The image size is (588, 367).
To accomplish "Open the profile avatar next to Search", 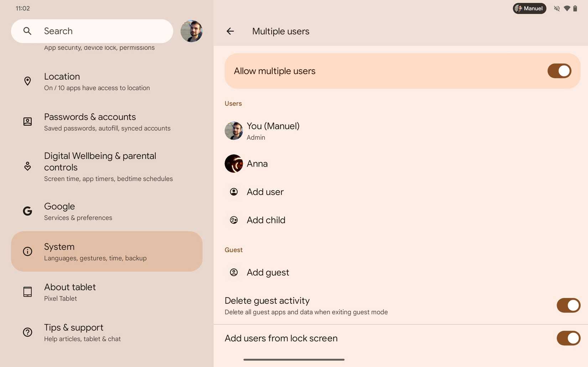I will [x=191, y=31].
